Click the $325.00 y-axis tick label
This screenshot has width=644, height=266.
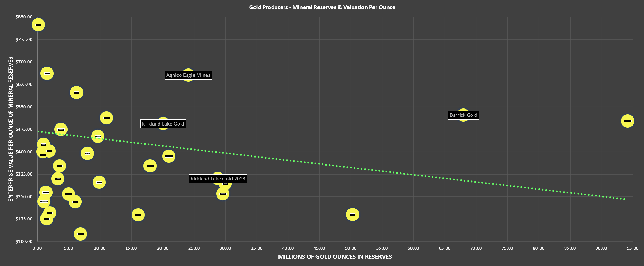coord(24,174)
